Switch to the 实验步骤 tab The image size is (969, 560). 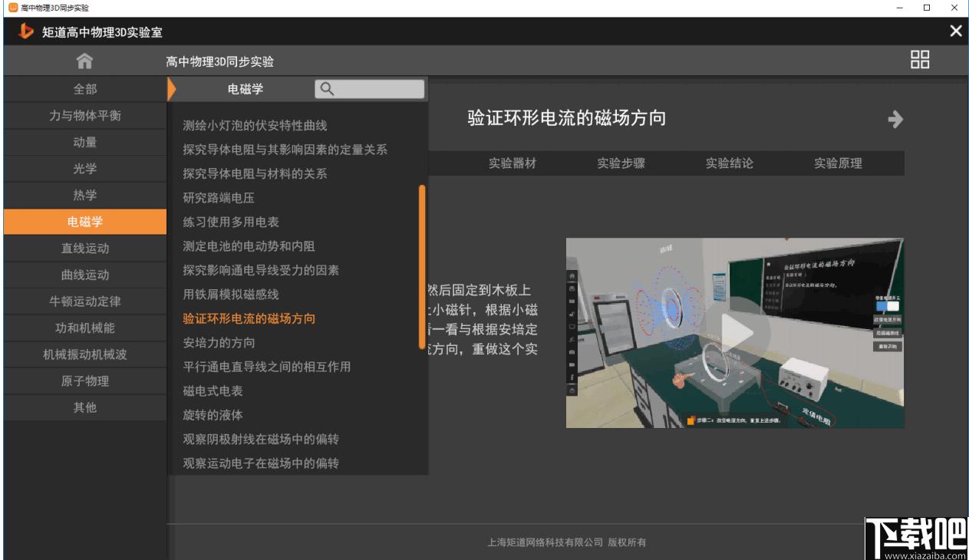(621, 163)
